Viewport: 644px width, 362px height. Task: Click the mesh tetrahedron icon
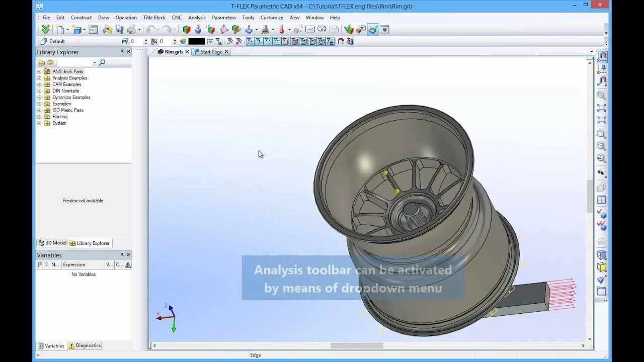224,29
